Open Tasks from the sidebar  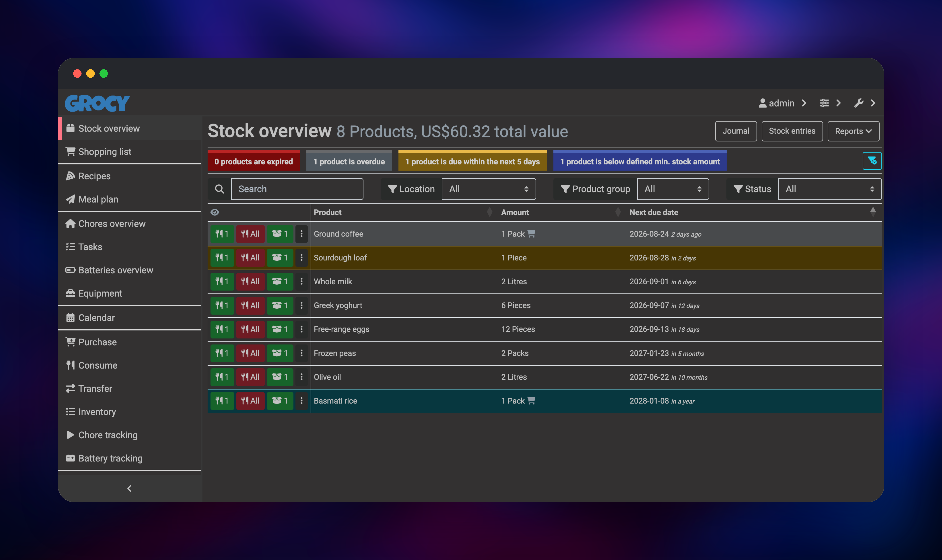129,247
